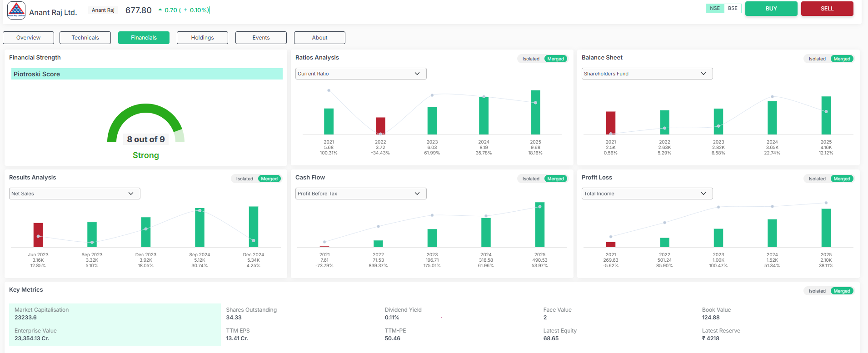Click the 2025 Total Income bar

[826, 228]
